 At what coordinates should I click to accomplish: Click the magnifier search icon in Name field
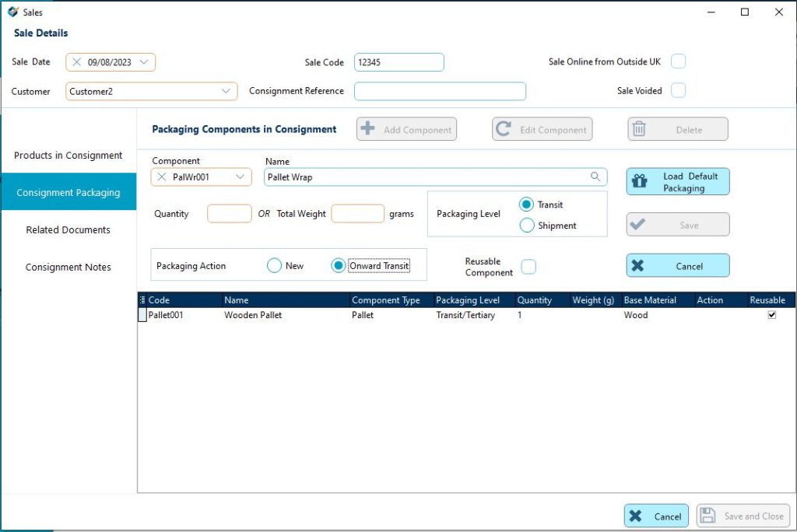pos(597,177)
